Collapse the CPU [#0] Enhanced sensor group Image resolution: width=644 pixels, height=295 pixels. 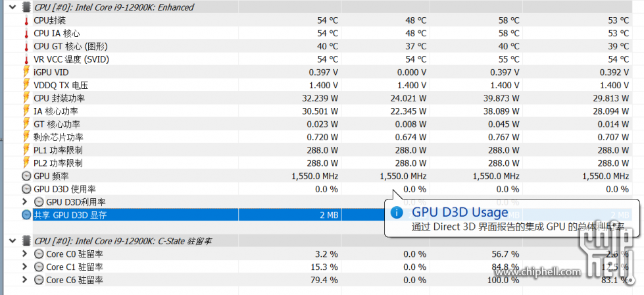pos(12,7)
